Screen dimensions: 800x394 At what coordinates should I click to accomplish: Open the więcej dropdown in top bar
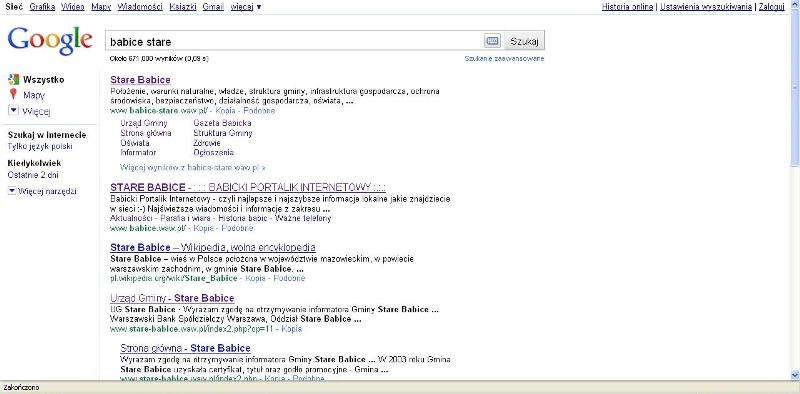click(x=246, y=7)
